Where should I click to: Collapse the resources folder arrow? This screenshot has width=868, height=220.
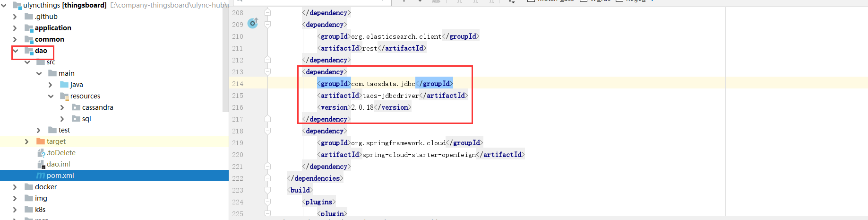tap(51, 96)
